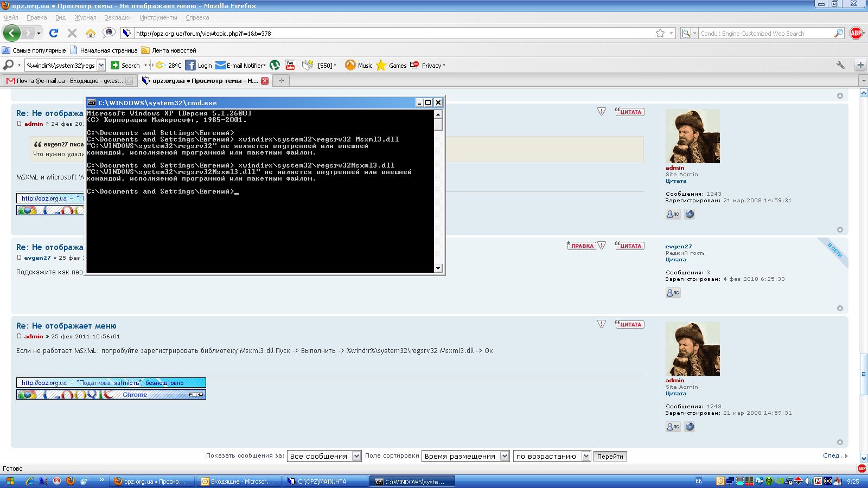This screenshot has width=868, height=488.
Task: Click the YouTube toolbar icon
Action: 290,65
